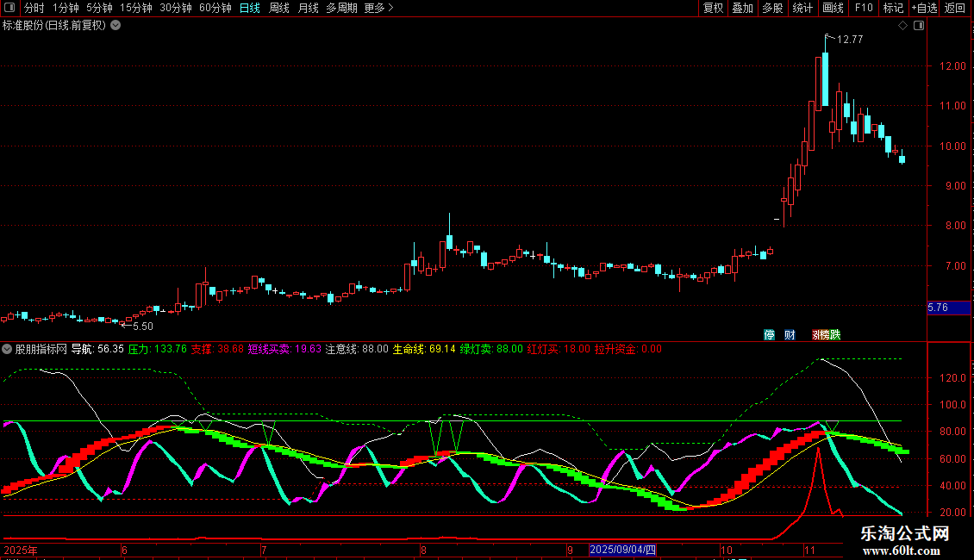Click the 120.0 indicator axis label
This screenshot has height=560, width=974.
(953, 377)
